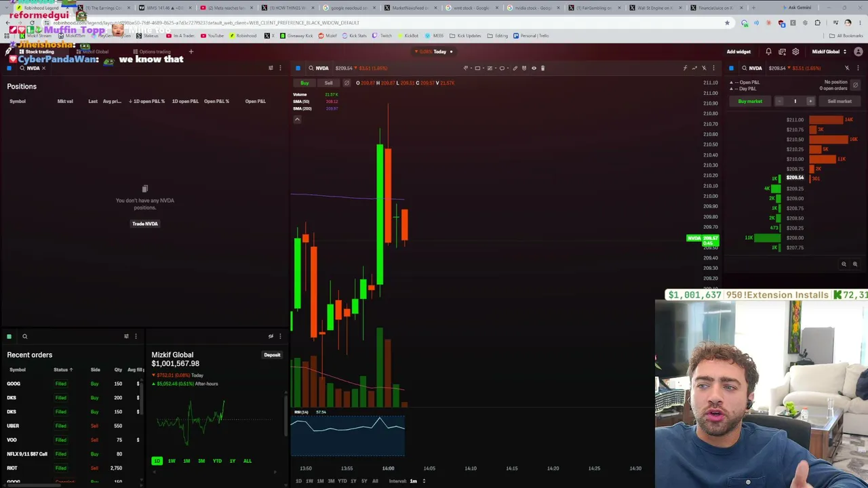Click Sell market in the order ladder
The width and height of the screenshot is (868, 488).
[840, 101]
